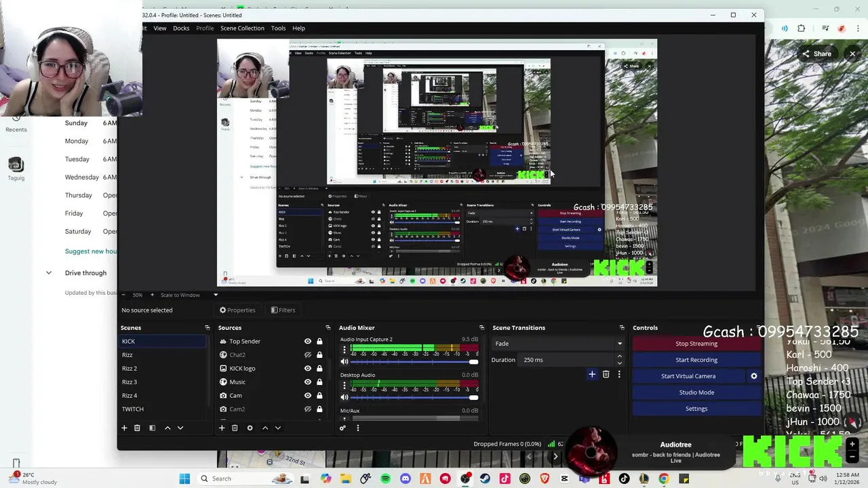Increase transition duration stepper
868x488 pixels.
tap(619, 357)
